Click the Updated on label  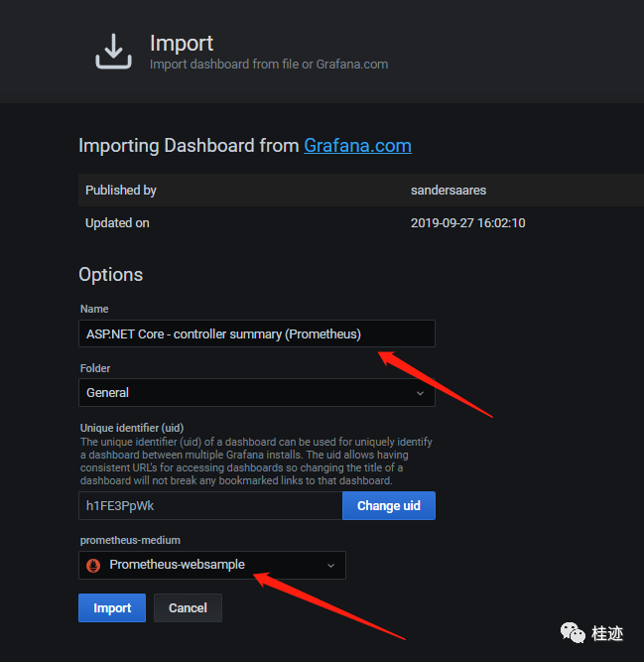coord(117,223)
